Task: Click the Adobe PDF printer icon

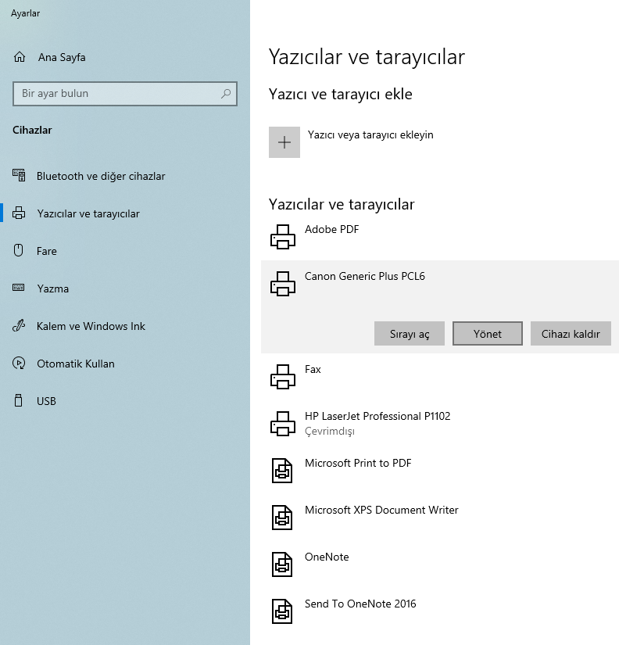Action: click(x=282, y=237)
